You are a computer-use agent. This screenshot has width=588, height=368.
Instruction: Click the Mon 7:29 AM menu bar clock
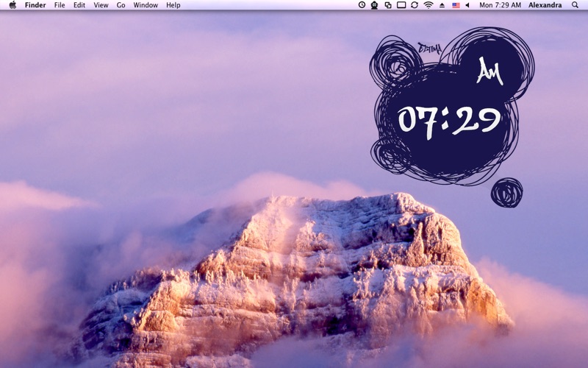tap(500, 5)
